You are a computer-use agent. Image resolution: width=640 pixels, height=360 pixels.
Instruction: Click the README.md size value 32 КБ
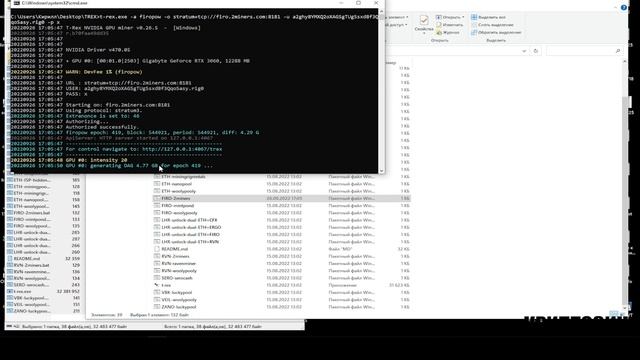click(404, 249)
